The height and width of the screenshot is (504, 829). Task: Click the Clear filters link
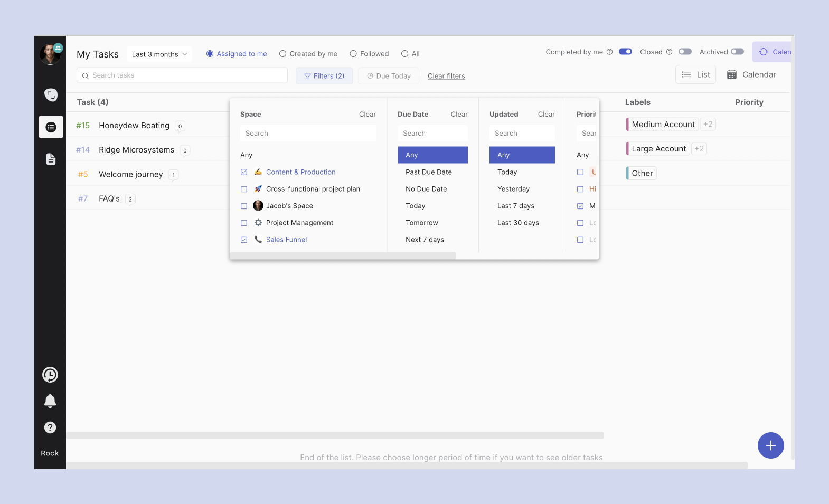coord(446,76)
